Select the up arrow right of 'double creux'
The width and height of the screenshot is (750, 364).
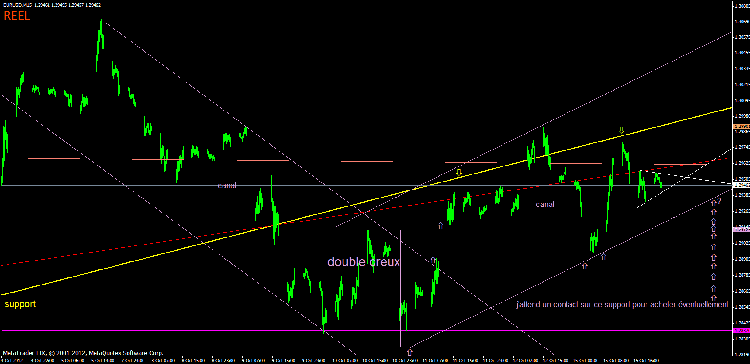pos(433,261)
